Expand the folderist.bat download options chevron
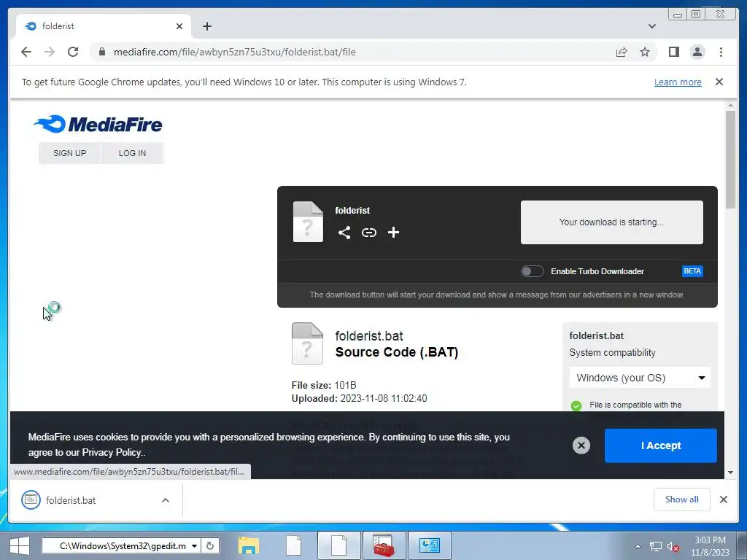Viewport: 747px width, 560px height. (166, 500)
